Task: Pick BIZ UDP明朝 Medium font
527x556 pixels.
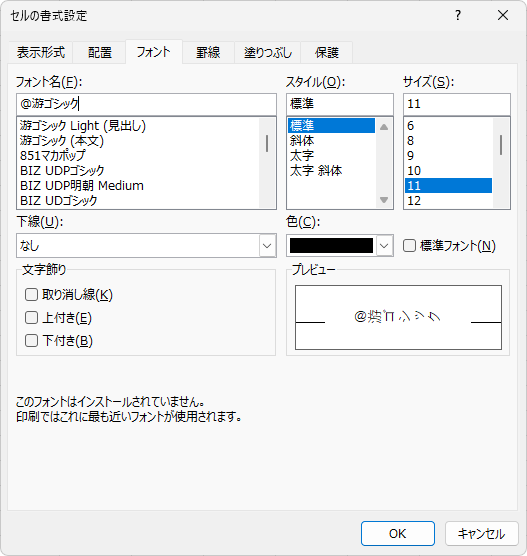Action: click(x=82, y=185)
